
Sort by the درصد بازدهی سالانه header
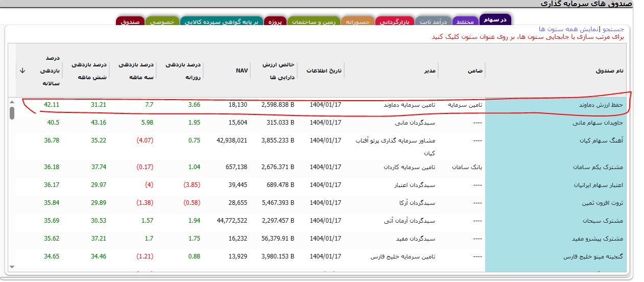pyautogui.click(x=50, y=71)
